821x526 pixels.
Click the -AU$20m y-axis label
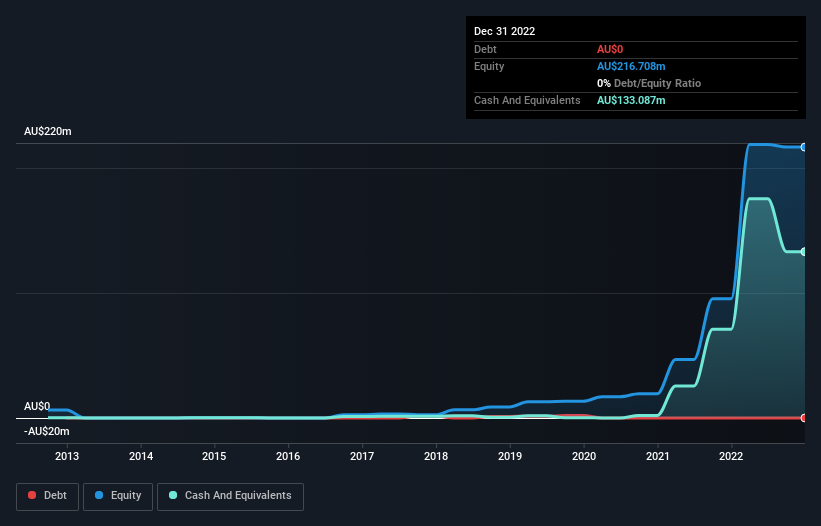[x=47, y=432]
